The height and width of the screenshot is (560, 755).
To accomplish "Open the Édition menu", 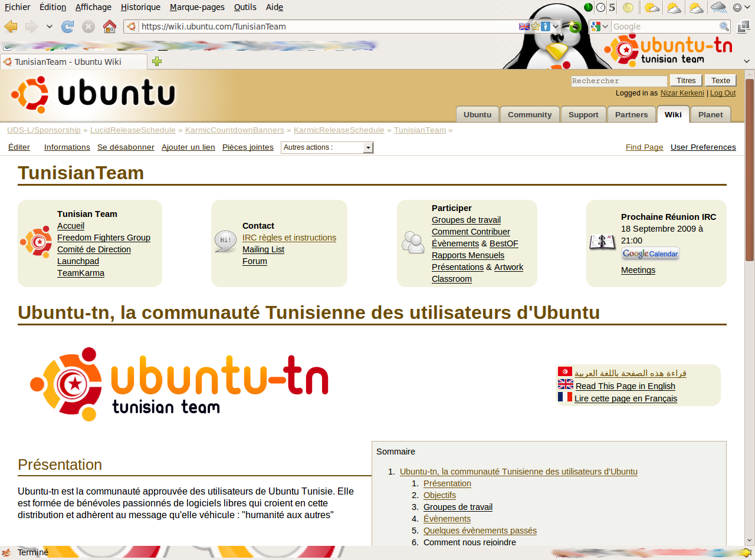I will tap(52, 7).
